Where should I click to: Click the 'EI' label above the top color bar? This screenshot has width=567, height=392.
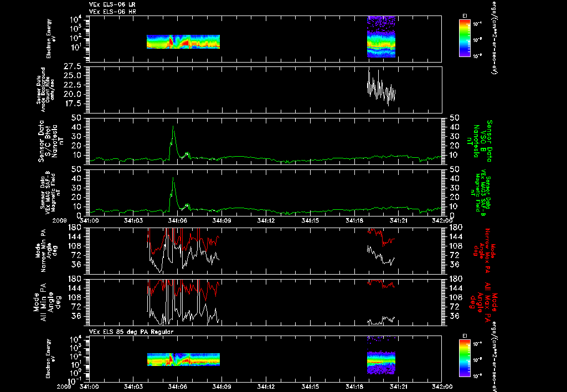click(x=465, y=16)
